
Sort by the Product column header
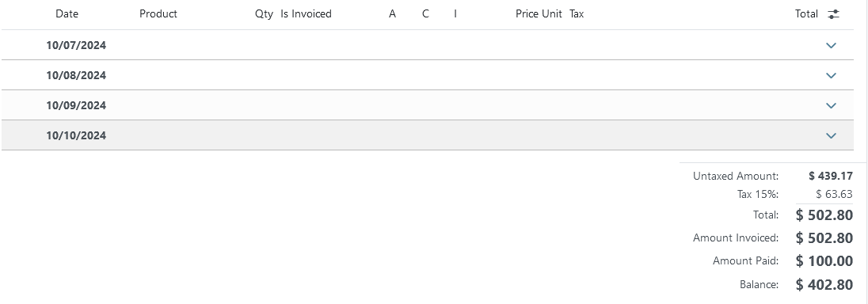[158, 14]
